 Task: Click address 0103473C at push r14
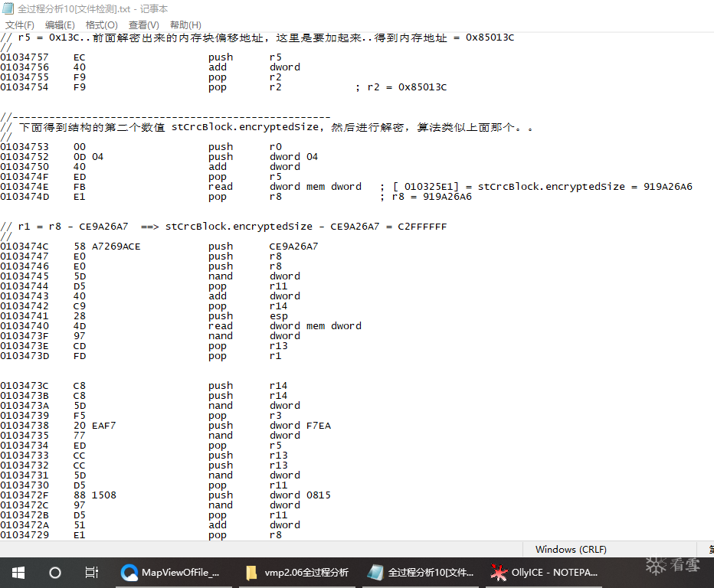click(x=25, y=385)
